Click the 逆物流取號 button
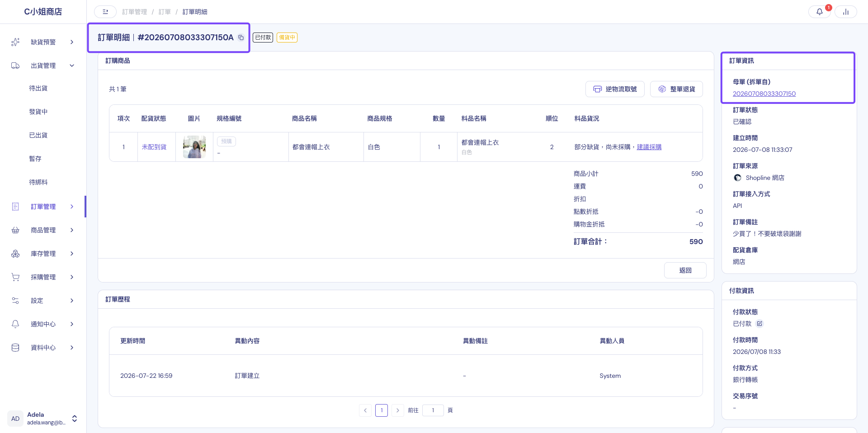Screen dimensions: 868x433 615,89
